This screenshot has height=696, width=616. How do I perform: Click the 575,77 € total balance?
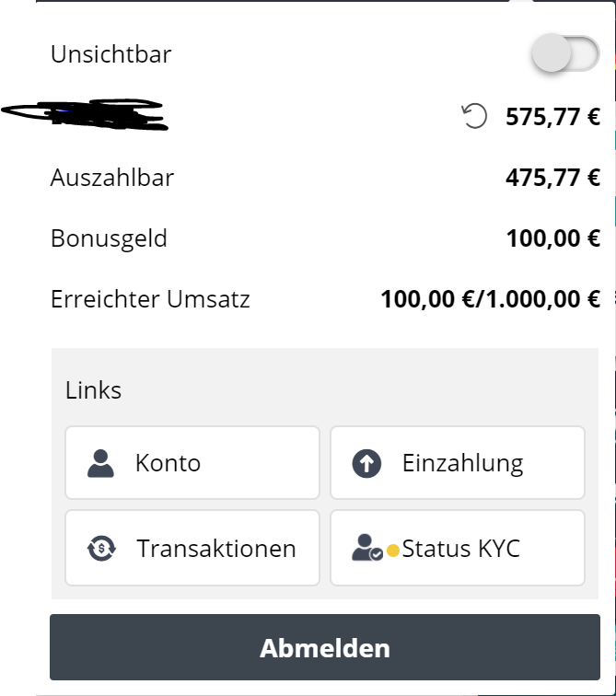553,117
